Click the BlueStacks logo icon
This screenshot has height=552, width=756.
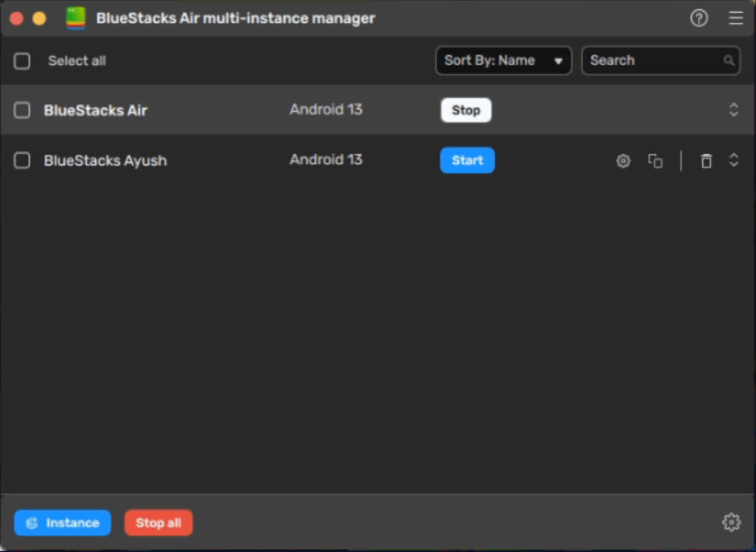76,18
